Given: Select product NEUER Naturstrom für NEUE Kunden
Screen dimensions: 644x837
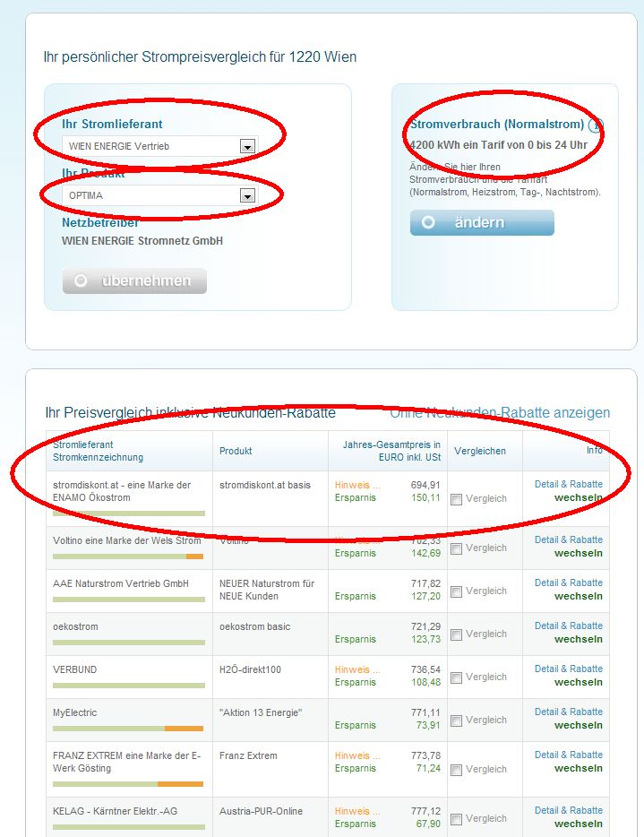Looking at the screenshot, I should (267, 590).
